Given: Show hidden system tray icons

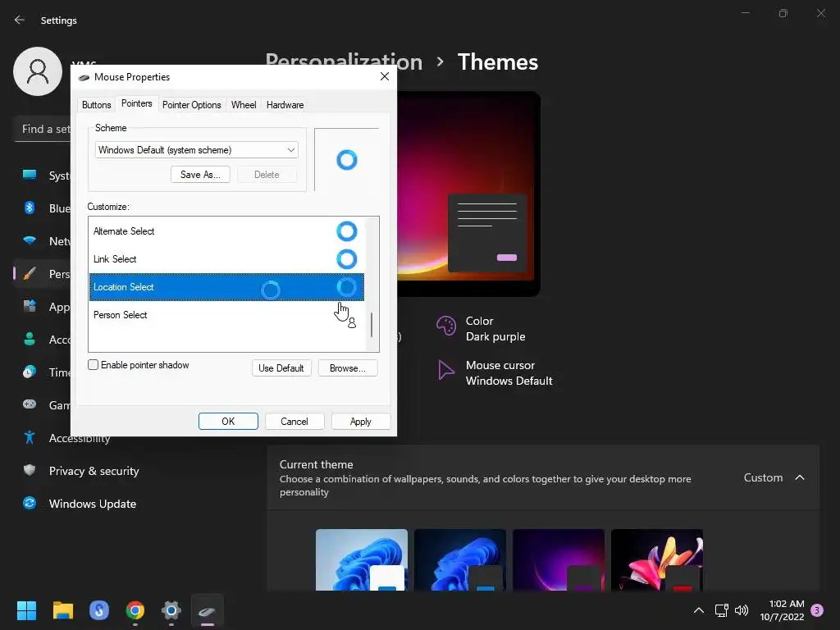Looking at the screenshot, I should (699, 610).
